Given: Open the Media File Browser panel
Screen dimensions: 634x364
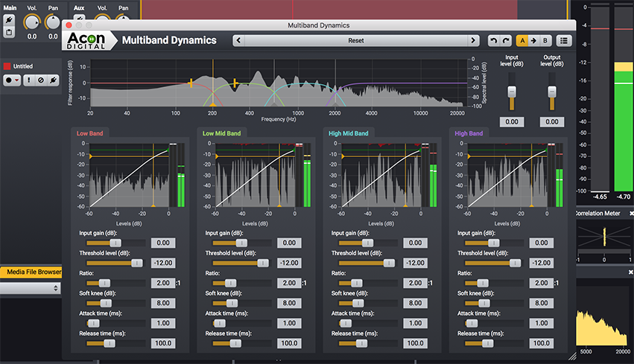Looking at the screenshot, I should 34,272.
